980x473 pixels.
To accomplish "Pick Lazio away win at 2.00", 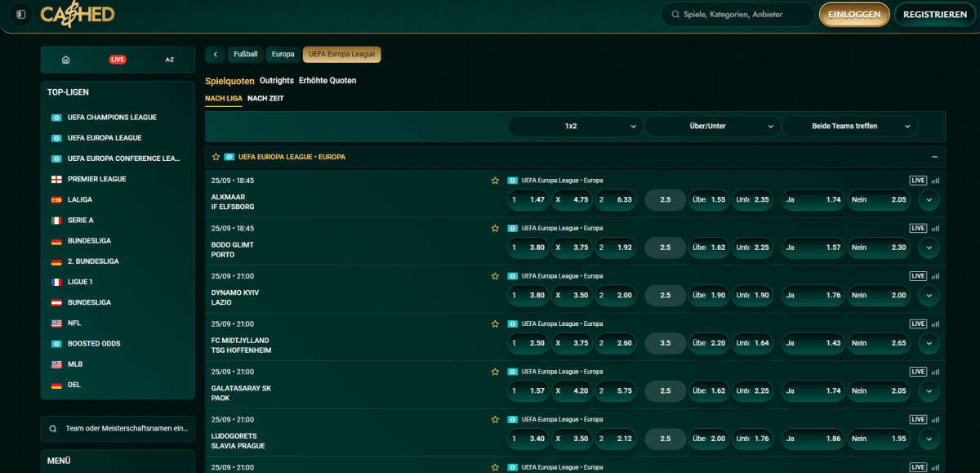I will tap(615, 296).
